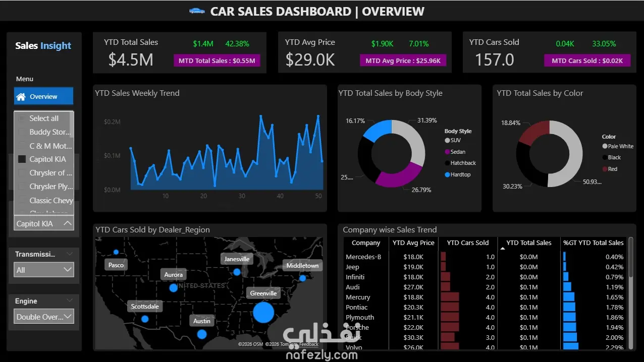Open the Overview menu page

point(43,96)
